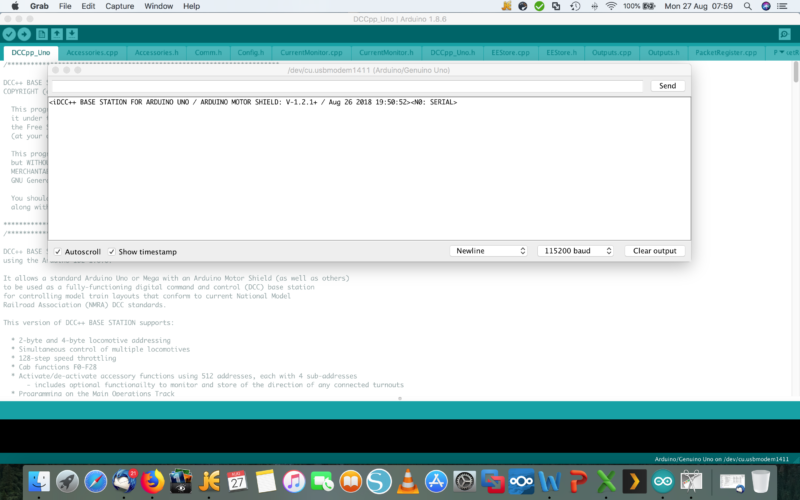This screenshot has height=500, width=800.
Task: Select the DCCpp_Uno main tab
Action: 31,53
